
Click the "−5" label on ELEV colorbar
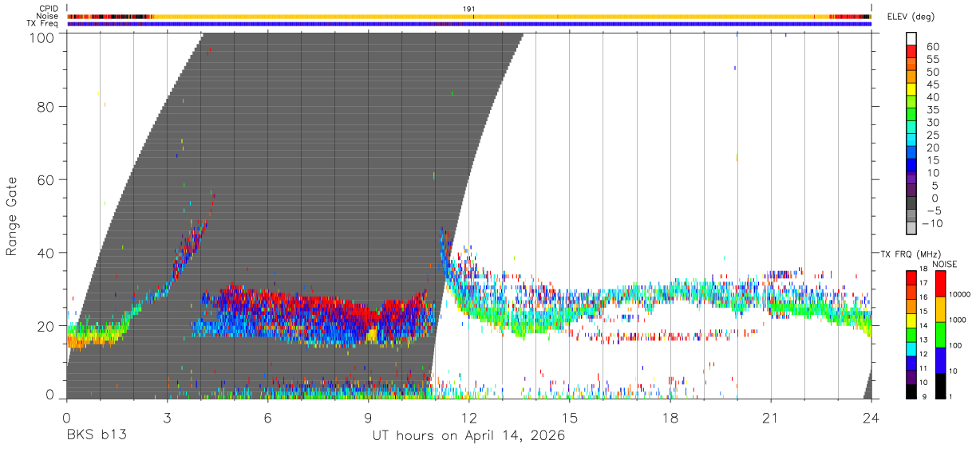tap(934, 211)
